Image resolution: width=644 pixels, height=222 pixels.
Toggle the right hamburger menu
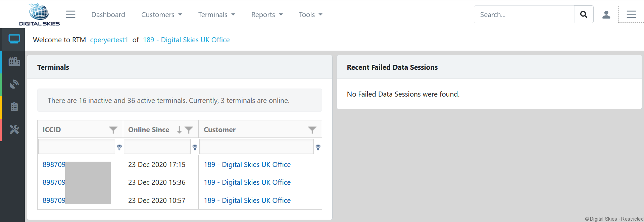tap(631, 14)
